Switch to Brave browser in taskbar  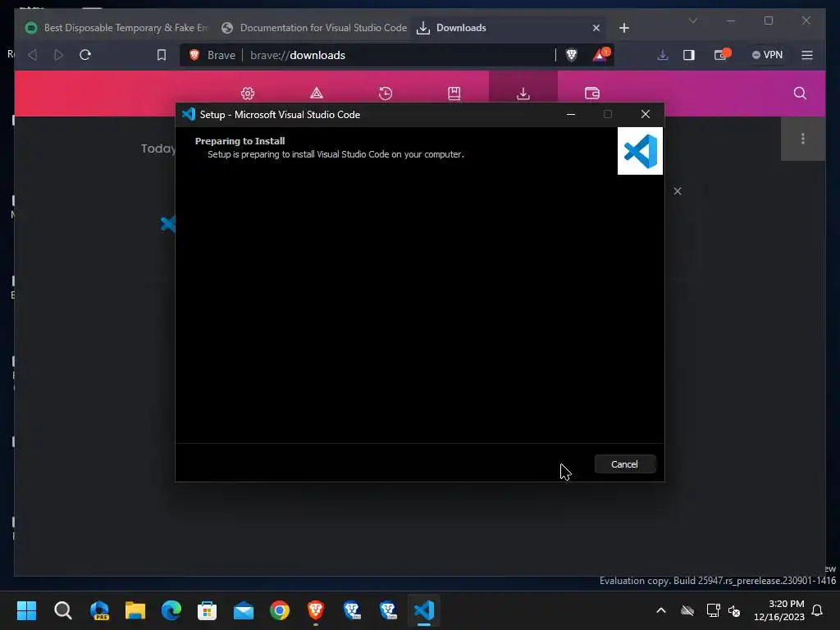coord(316,609)
